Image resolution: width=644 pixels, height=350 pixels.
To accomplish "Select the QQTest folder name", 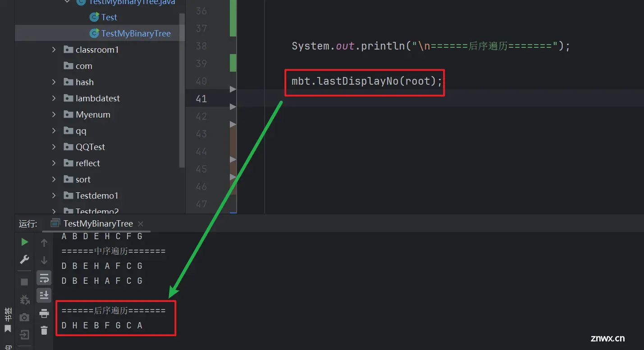I will click(x=90, y=147).
